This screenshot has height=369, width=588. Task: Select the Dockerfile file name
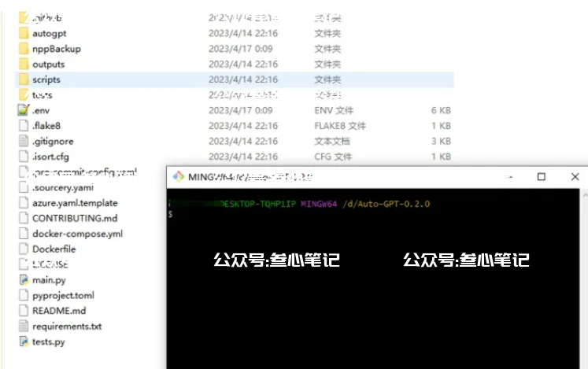pyautogui.click(x=54, y=249)
